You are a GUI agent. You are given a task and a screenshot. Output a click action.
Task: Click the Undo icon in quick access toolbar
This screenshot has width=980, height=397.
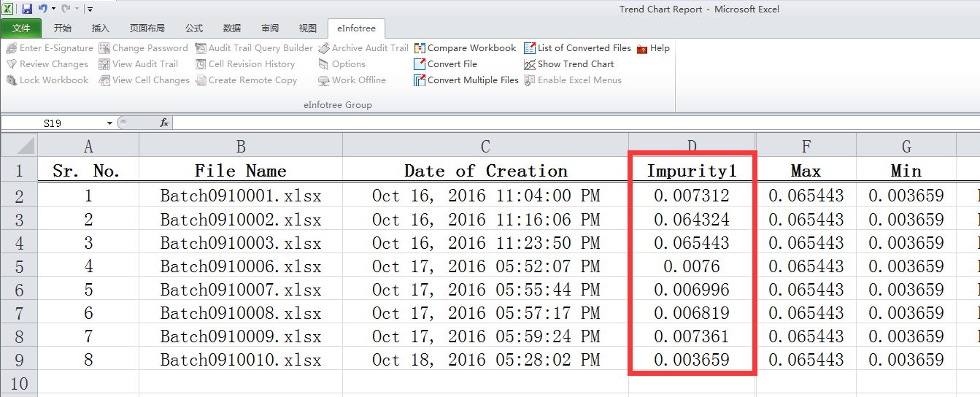[x=42, y=9]
